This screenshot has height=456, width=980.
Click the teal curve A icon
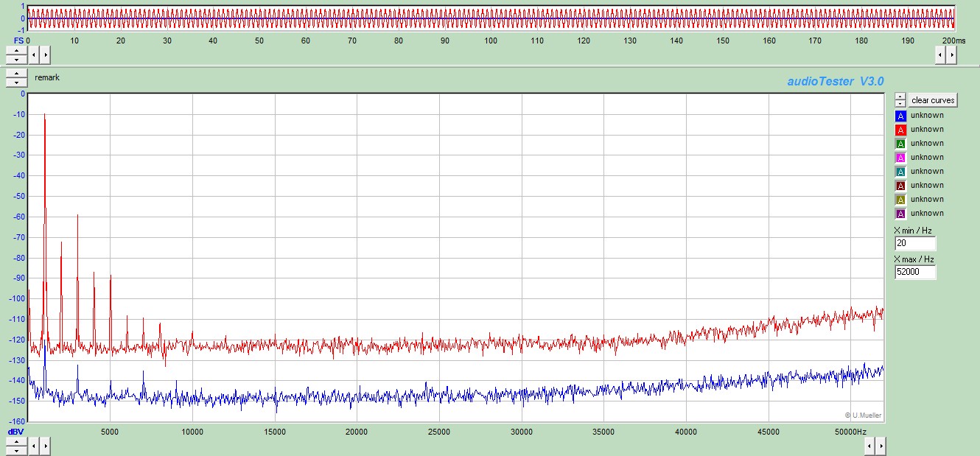[900, 172]
